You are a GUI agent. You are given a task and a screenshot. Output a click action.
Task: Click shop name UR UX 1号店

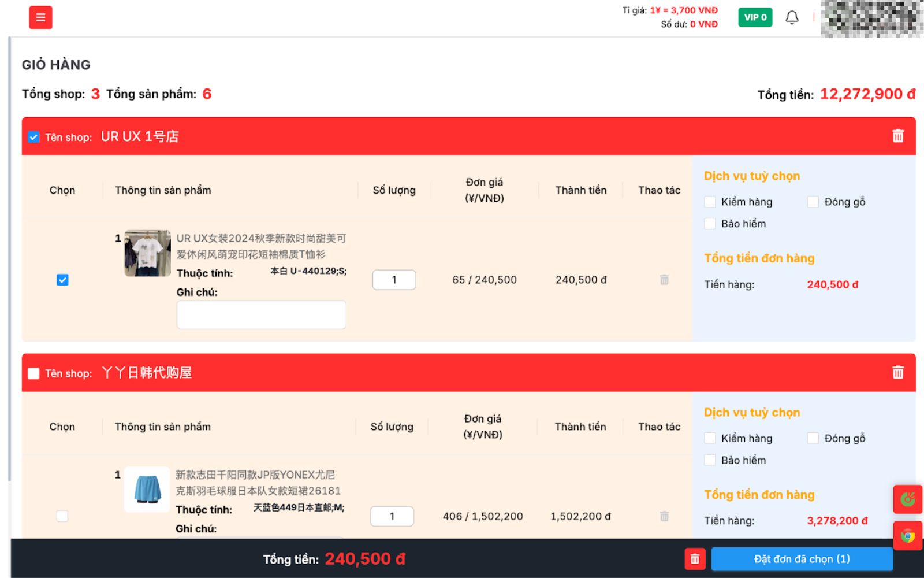pos(140,136)
